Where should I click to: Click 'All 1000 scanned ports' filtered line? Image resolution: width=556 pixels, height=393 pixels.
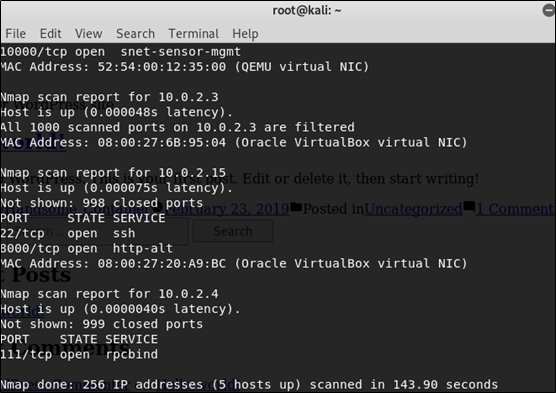click(x=177, y=127)
